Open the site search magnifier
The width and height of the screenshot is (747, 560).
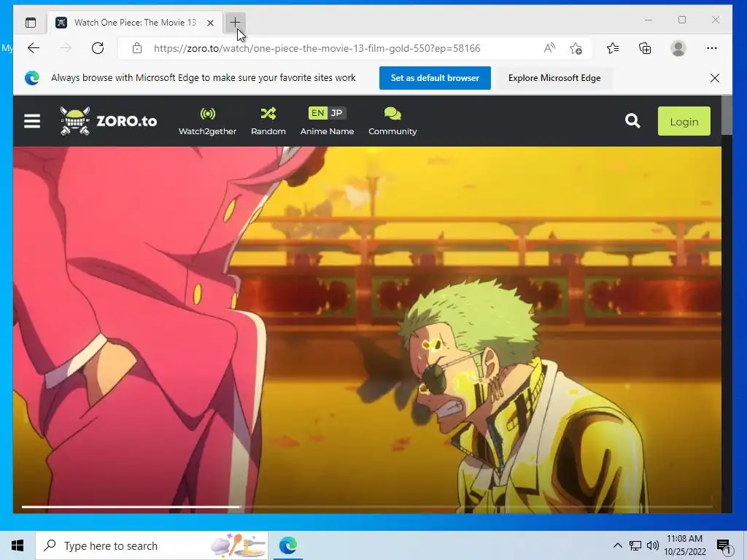[632, 121]
